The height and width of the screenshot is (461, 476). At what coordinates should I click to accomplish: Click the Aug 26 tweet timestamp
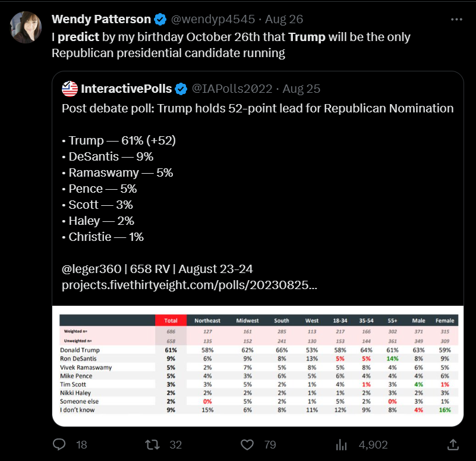tap(284, 19)
